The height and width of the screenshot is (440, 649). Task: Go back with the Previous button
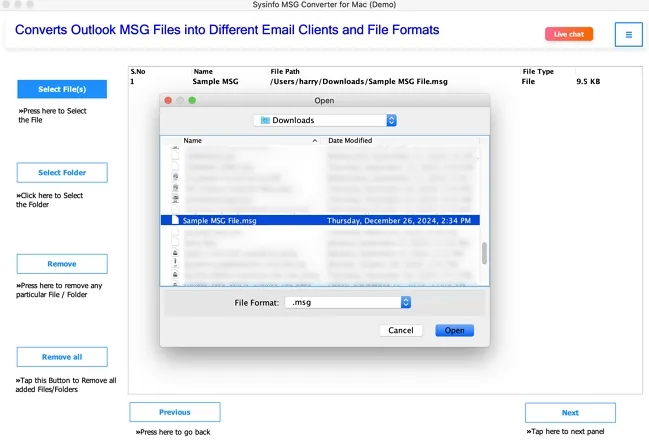click(175, 412)
